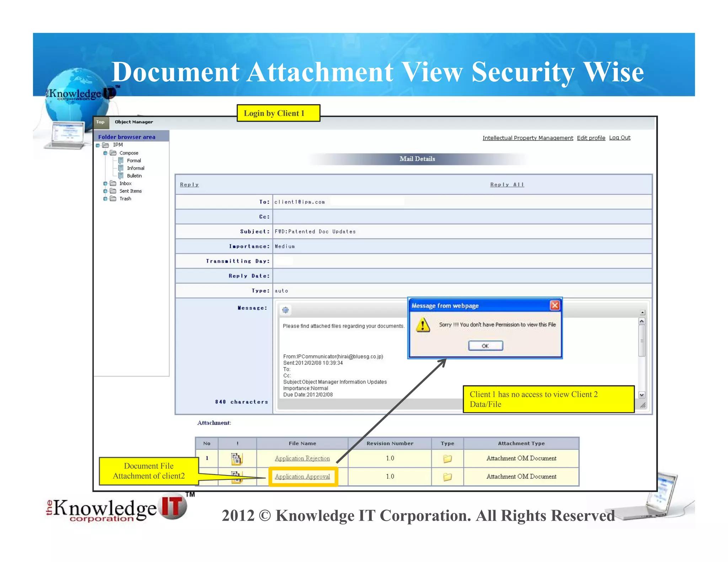Open the Application Approval attachment

(x=302, y=476)
